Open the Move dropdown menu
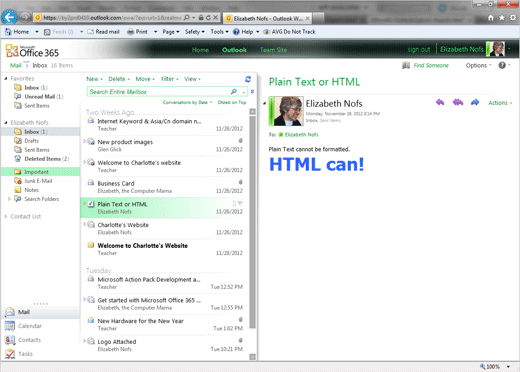 pos(145,79)
